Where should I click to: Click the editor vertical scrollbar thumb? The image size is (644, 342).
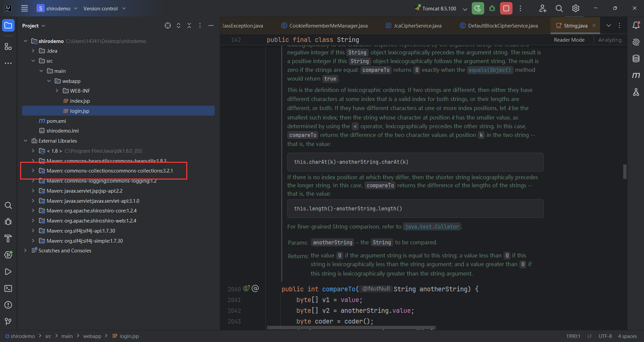[x=625, y=172]
